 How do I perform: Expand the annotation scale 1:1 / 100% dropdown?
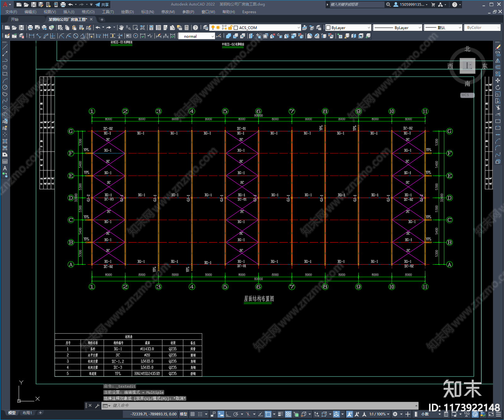tap(379, 414)
